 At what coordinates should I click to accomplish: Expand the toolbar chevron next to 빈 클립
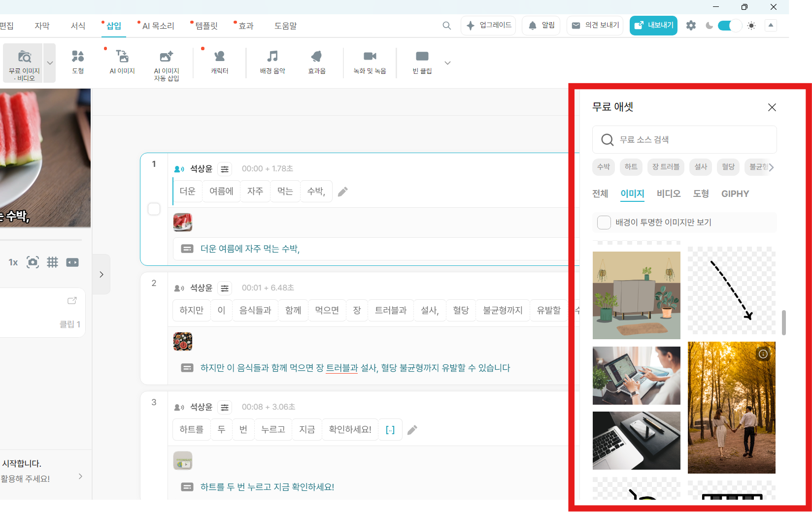pyautogui.click(x=447, y=63)
